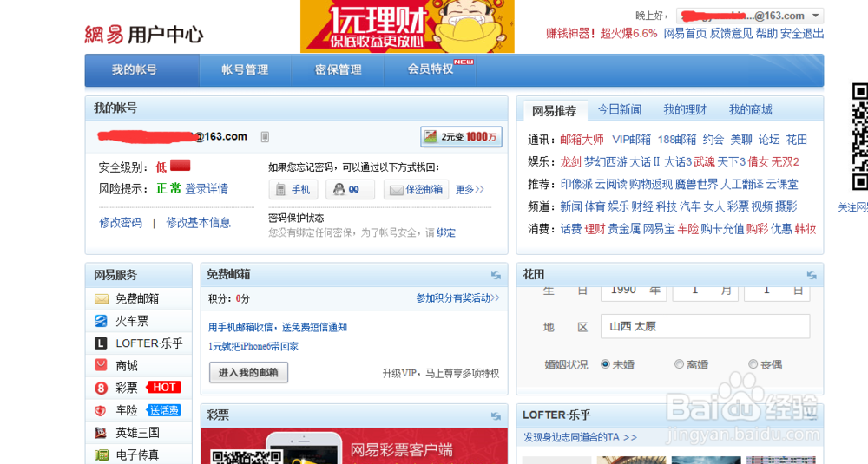Click the 赚钱神器！超火爆6.6% link
The width and height of the screenshot is (868, 464).
pos(602,33)
